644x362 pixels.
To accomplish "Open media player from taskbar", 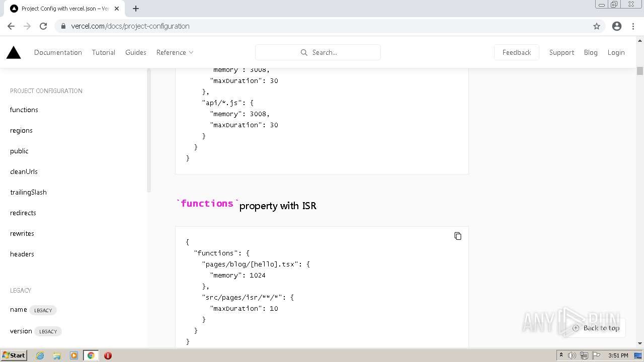I will click(74, 355).
